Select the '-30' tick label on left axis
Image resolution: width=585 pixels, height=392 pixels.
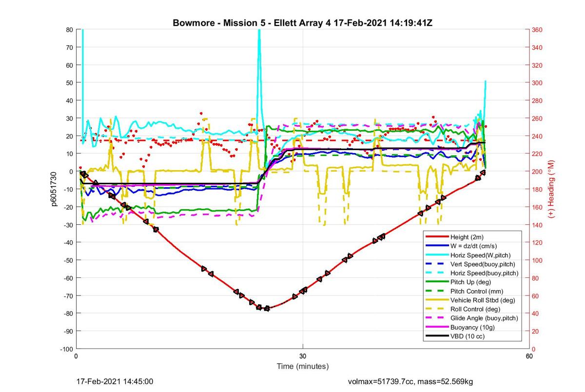pyautogui.click(x=69, y=225)
